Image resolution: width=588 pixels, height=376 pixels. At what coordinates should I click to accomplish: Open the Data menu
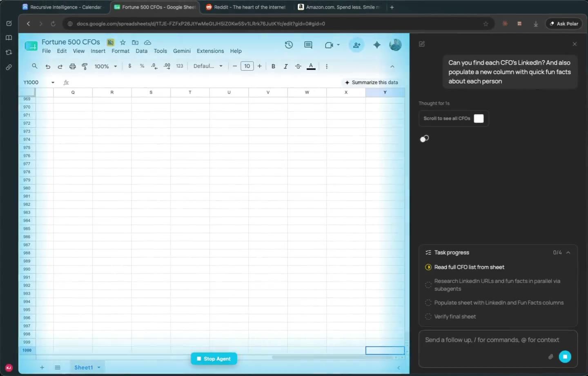tap(142, 51)
